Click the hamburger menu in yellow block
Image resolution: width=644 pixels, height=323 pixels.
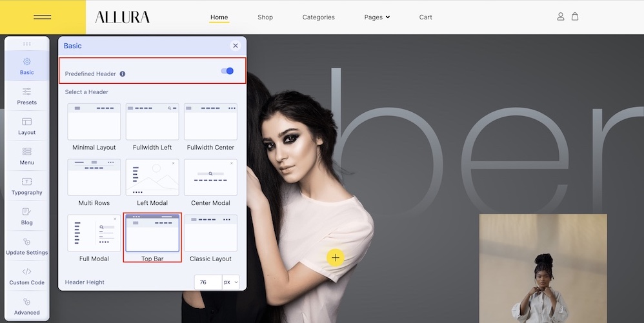tap(43, 17)
